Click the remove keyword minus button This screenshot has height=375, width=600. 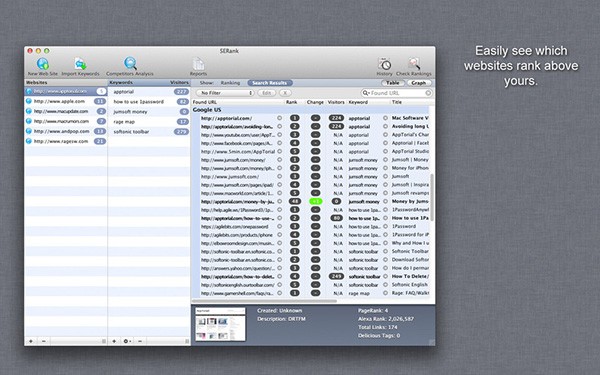[x=140, y=341]
